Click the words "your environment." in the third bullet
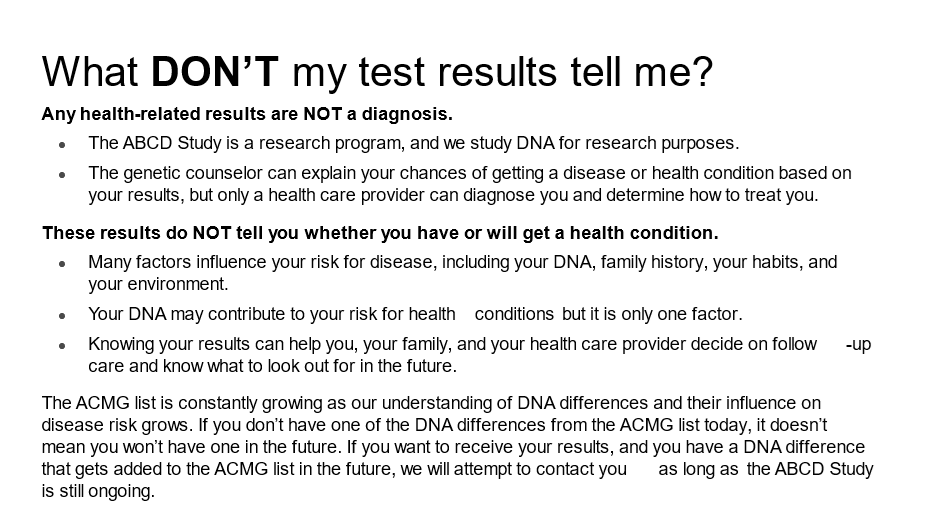939x528 pixels. tap(158, 283)
